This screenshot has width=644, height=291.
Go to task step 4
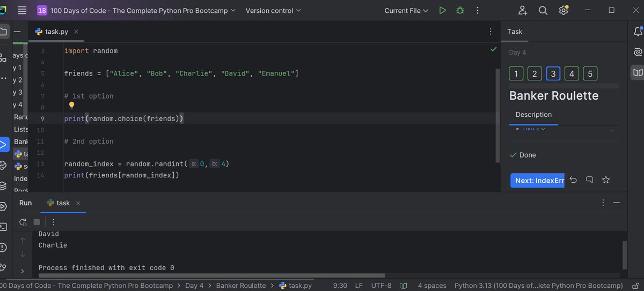572,74
